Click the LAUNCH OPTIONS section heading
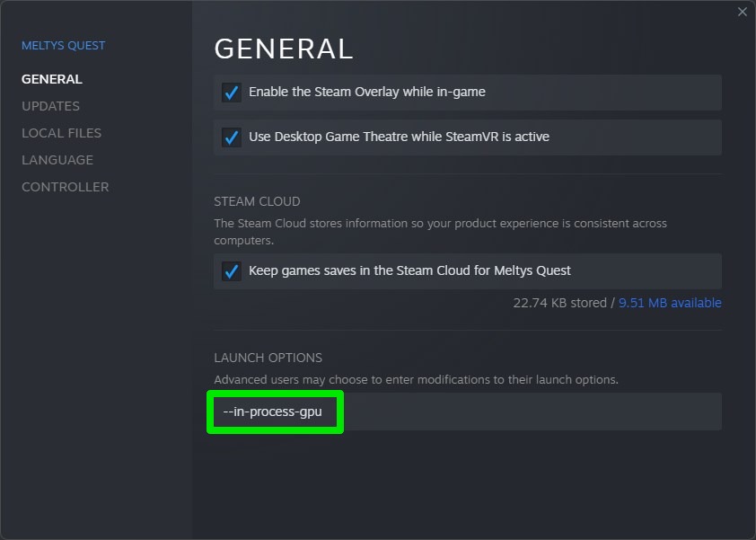Screen dimensions: 756x540 [x=268, y=358]
